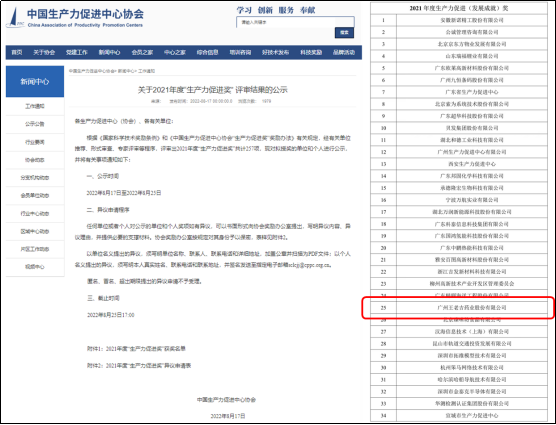This screenshot has height=425, width=556.
Task: Click the number cell 10 in table
Action: click(383, 128)
